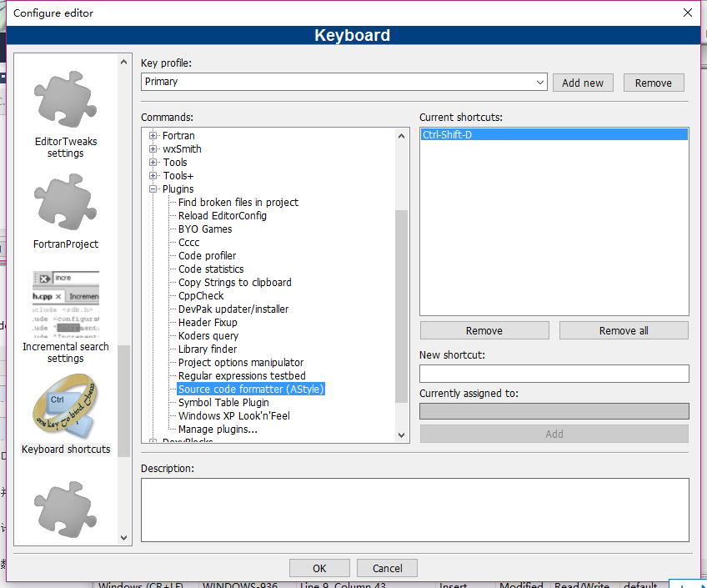Image resolution: width=707 pixels, height=588 pixels.
Task: Expand the Fortran commands node
Action: 153,135
